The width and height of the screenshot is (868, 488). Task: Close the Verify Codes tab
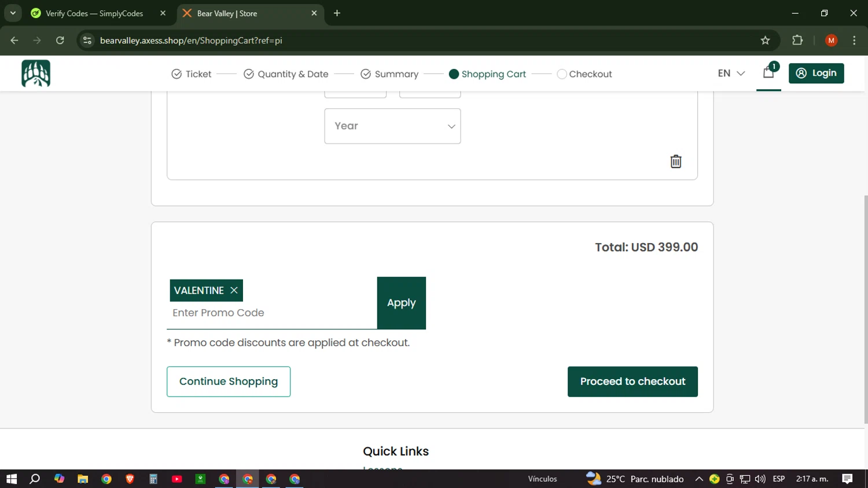pos(163,13)
